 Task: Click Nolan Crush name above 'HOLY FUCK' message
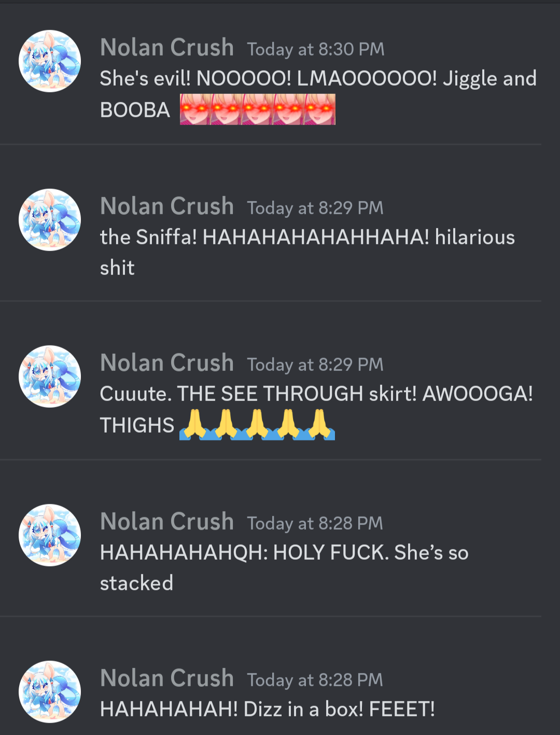point(167,522)
